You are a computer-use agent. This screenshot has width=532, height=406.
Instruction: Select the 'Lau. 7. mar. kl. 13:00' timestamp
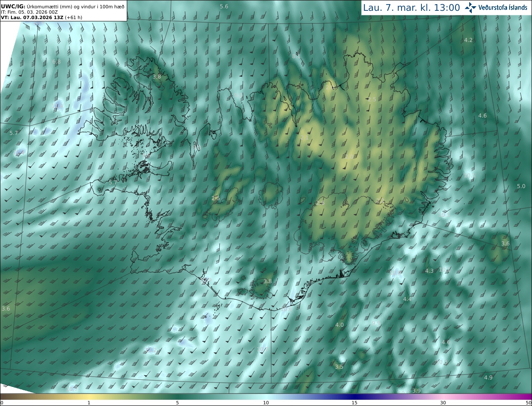pos(411,7)
